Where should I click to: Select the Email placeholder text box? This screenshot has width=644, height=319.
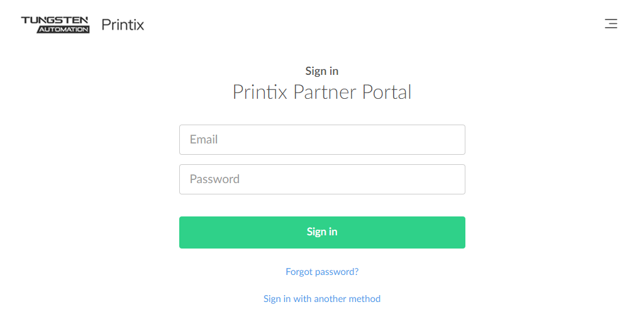322,140
